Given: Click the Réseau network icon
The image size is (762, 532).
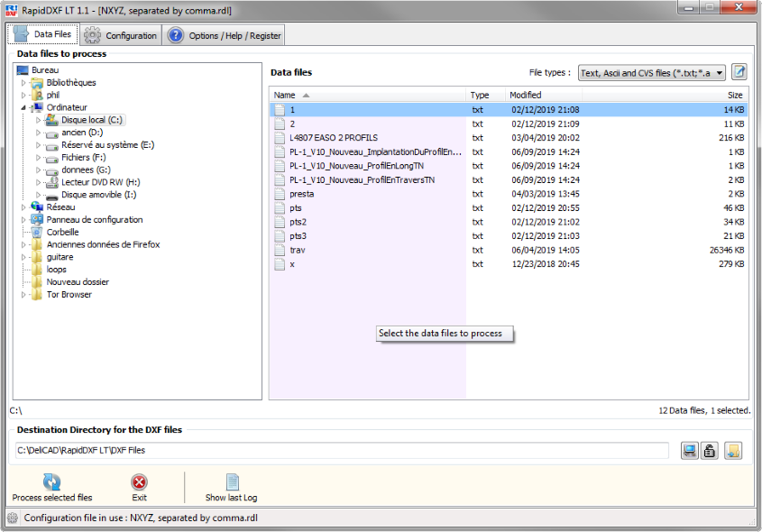Looking at the screenshot, I should (37, 207).
